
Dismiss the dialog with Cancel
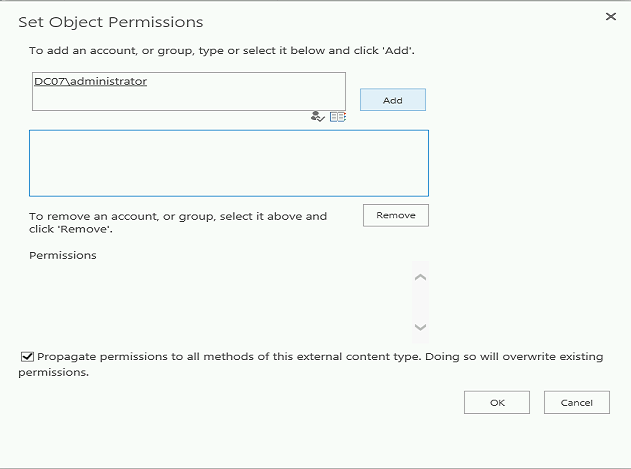(576, 402)
